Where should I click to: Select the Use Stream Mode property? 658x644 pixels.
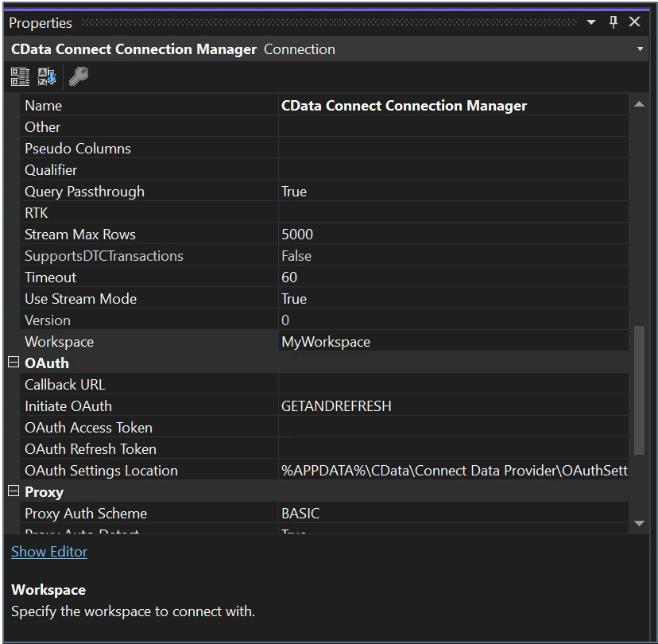149,298
